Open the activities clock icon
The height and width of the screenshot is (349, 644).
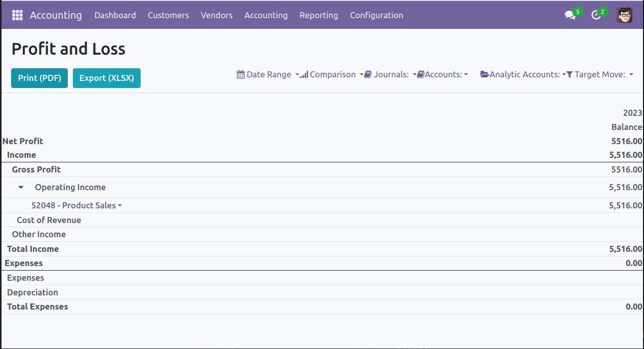click(596, 15)
